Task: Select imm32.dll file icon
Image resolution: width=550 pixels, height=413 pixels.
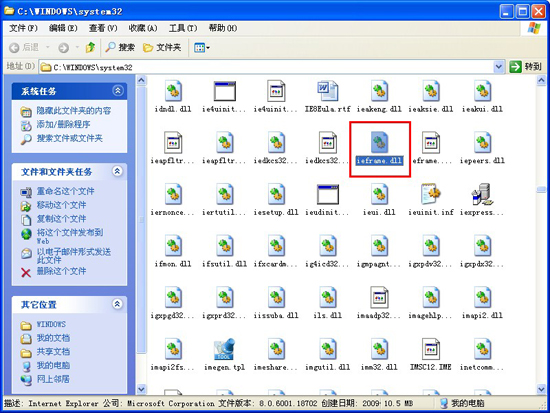Action: point(380,349)
